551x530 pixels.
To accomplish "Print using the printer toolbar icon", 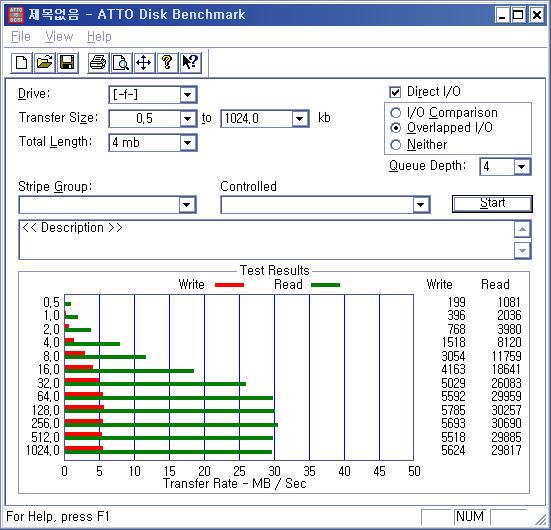I will tap(98, 63).
